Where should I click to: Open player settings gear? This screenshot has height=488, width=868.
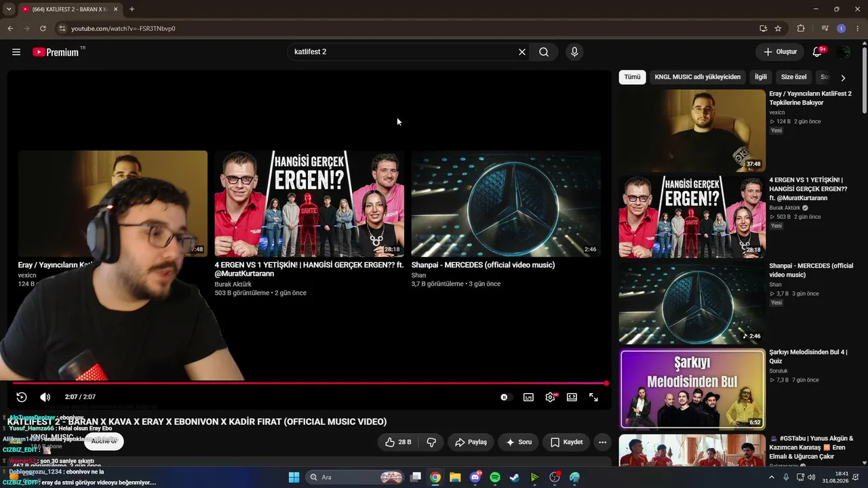click(x=550, y=397)
